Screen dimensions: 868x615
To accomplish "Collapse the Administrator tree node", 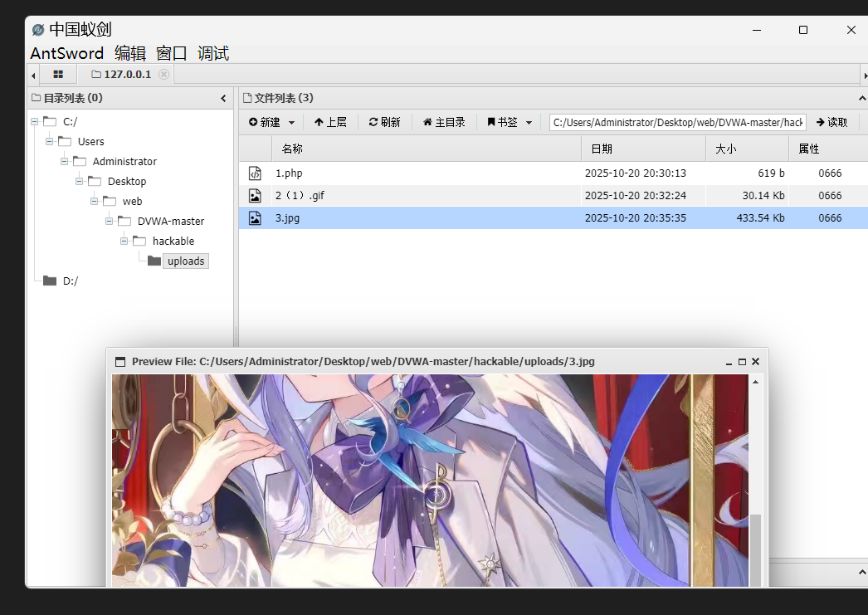I will coord(64,161).
